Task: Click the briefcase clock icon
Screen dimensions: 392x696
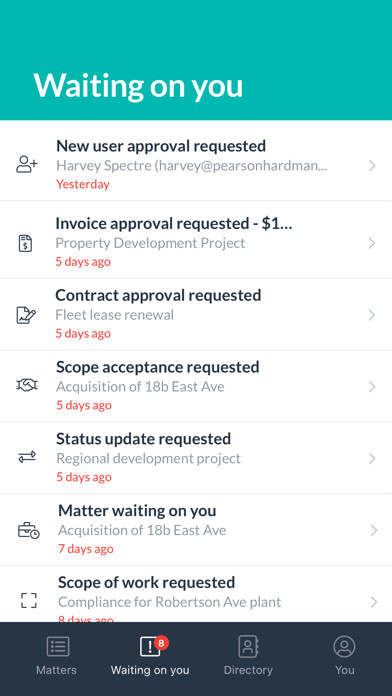Action: tap(28, 530)
